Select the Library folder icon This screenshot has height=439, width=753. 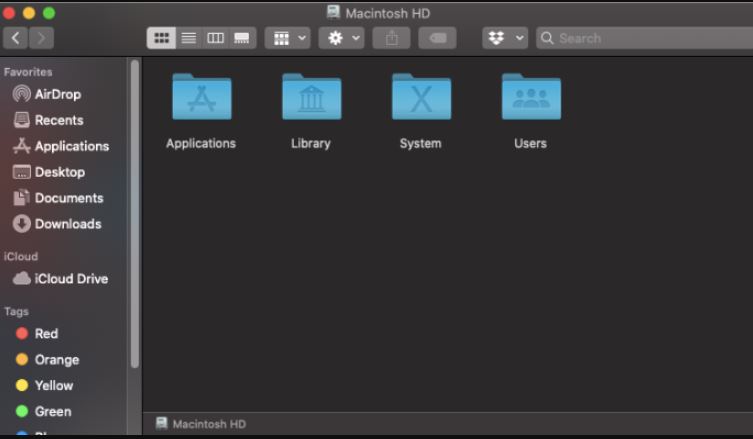point(312,97)
